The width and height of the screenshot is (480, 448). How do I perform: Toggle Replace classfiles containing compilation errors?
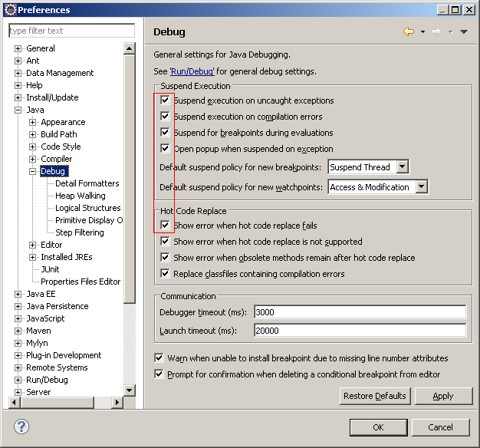[165, 273]
